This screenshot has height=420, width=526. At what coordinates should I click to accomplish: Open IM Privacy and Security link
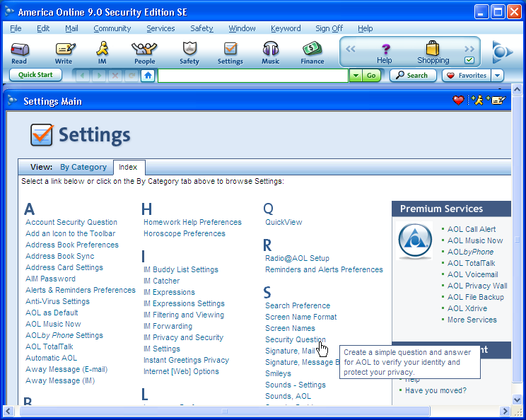184,337
